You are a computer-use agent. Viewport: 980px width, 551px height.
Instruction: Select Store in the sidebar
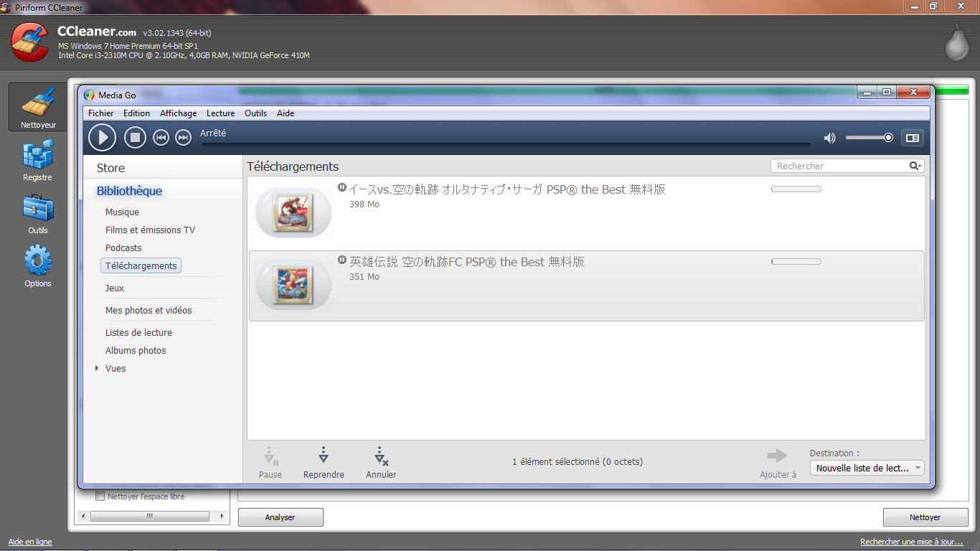coord(110,168)
